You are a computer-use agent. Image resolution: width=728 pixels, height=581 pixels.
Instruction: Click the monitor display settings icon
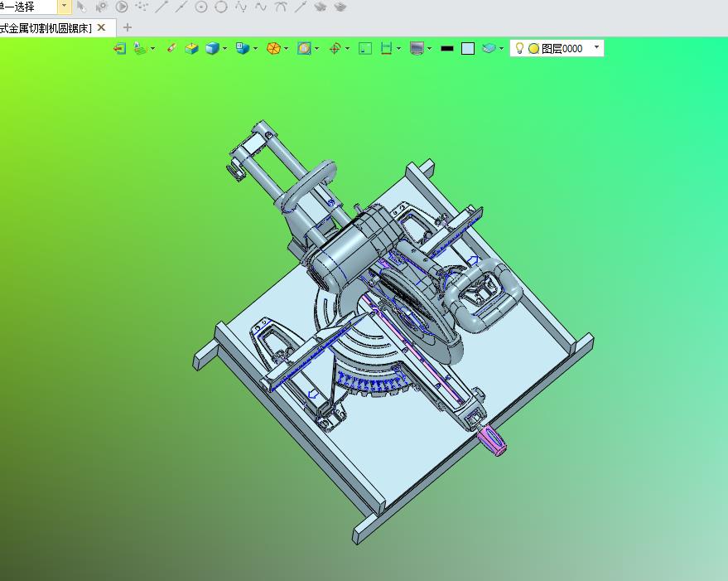click(417, 48)
